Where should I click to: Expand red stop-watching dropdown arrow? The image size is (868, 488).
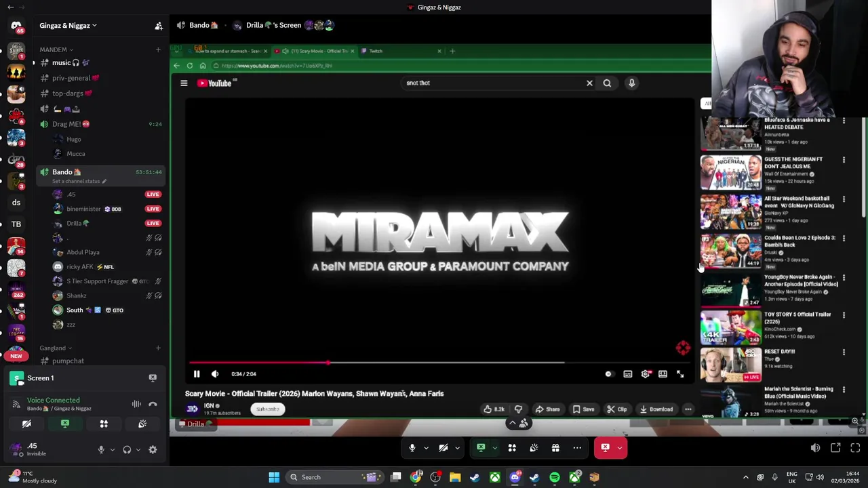619,447
